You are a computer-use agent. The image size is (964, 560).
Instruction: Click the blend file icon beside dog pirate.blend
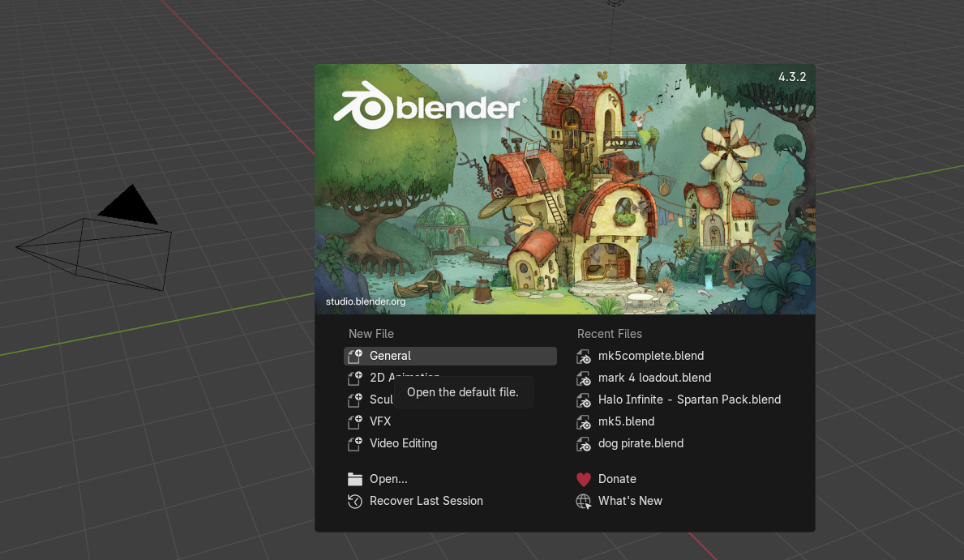(x=584, y=444)
